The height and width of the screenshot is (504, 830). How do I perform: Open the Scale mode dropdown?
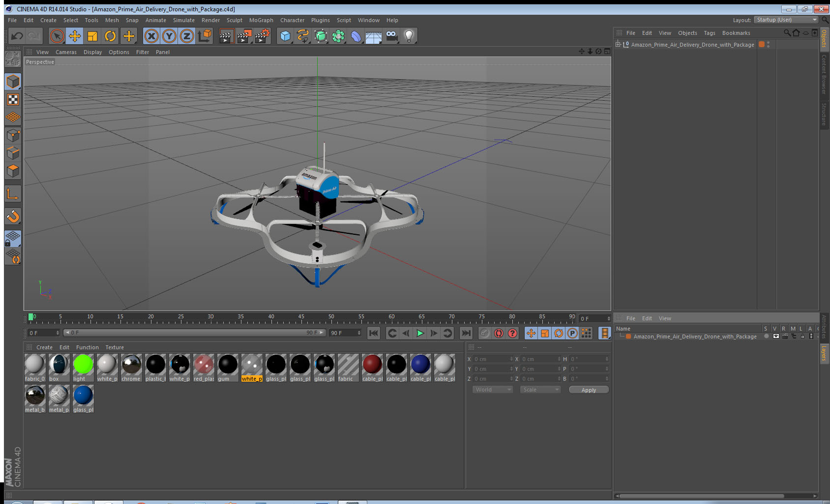(540, 390)
